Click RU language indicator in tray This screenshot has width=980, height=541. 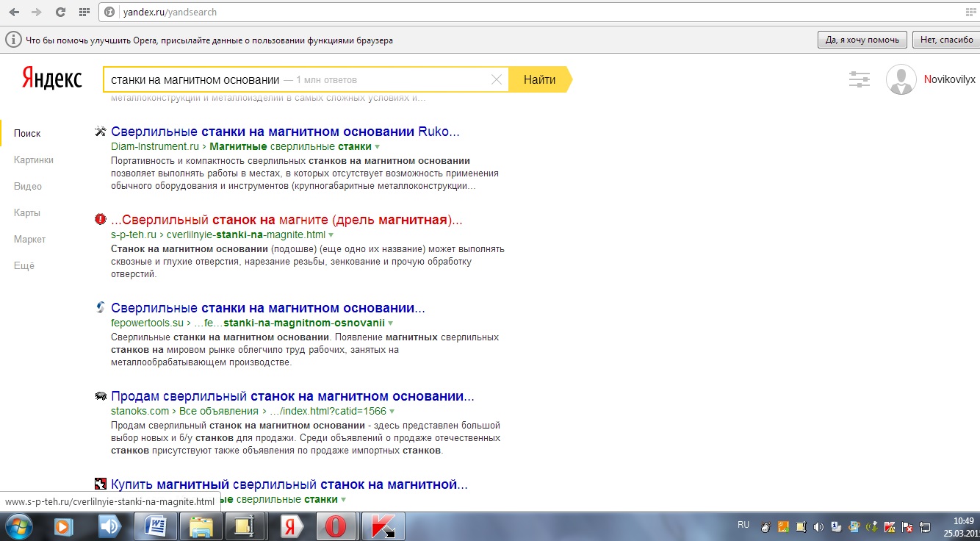click(743, 525)
